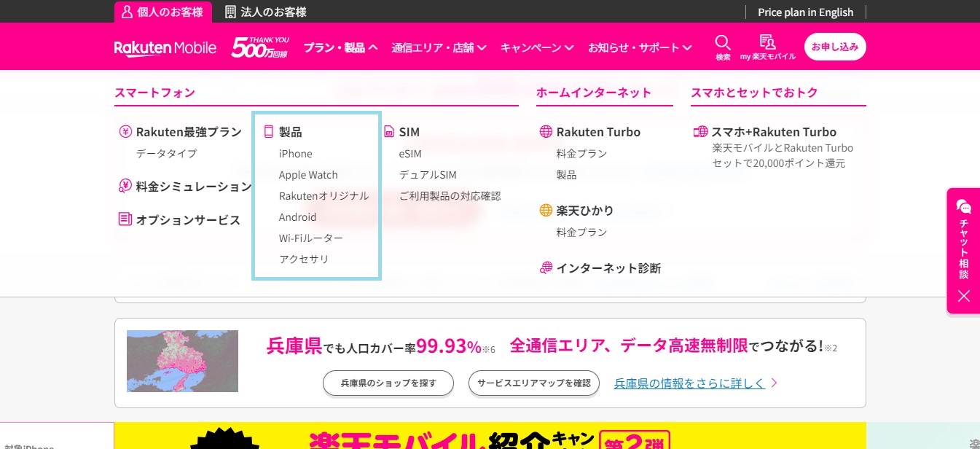
Task: Expand the 通信エリア・店舗 menu
Action: coord(439,47)
